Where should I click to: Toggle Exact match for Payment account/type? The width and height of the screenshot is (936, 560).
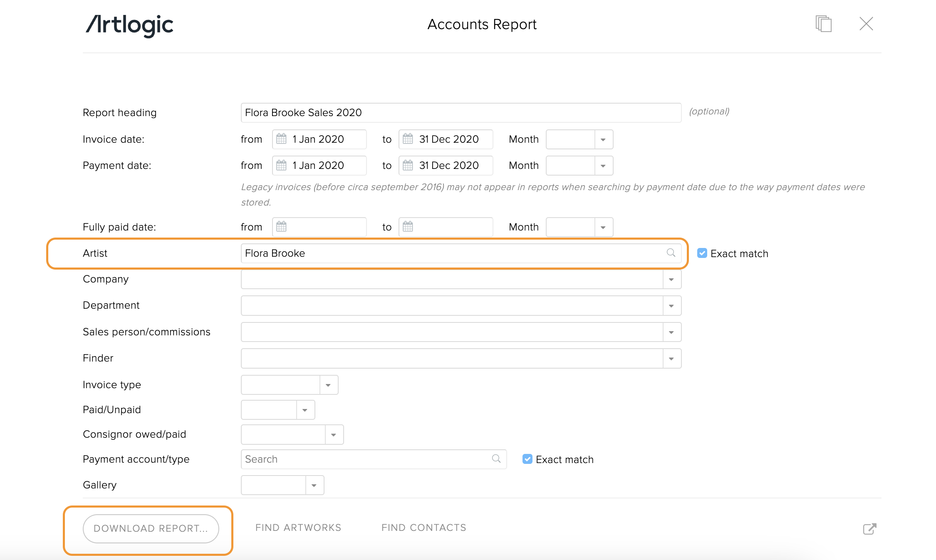(x=527, y=459)
